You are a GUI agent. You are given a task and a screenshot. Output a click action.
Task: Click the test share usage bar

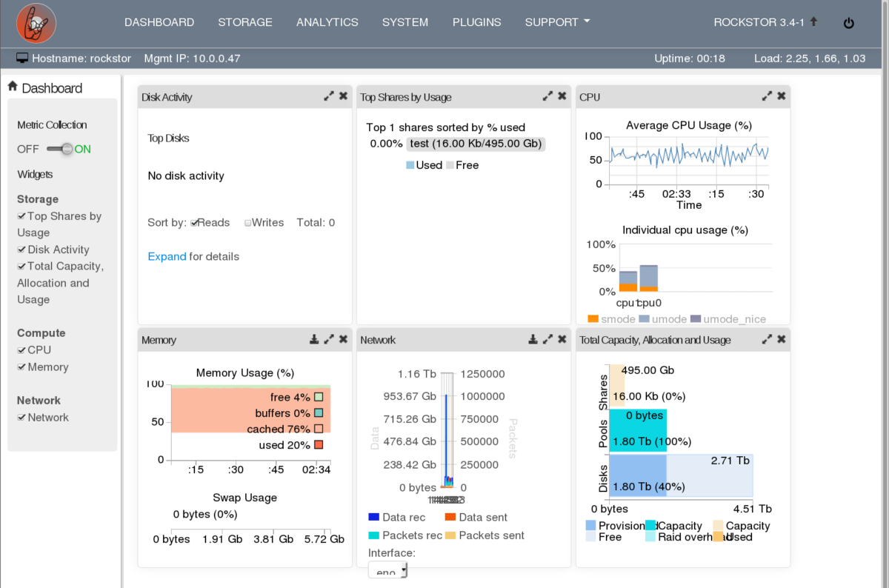476,144
